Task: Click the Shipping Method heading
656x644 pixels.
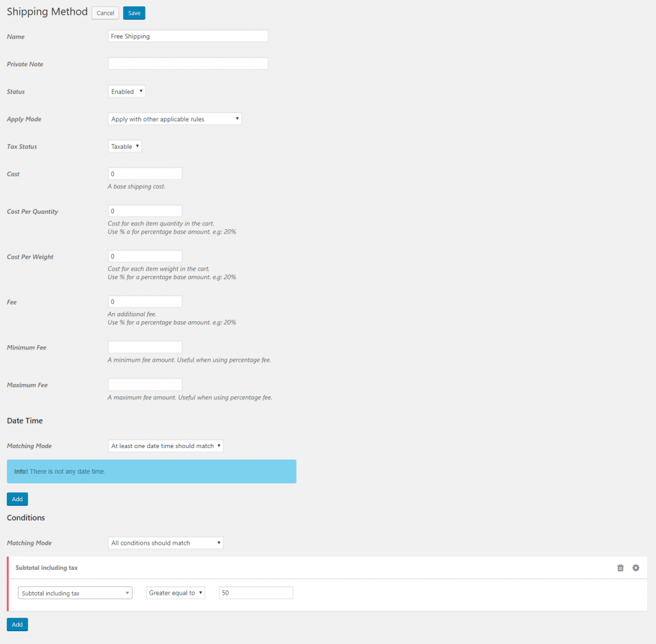Action: pyautogui.click(x=47, y=12)
